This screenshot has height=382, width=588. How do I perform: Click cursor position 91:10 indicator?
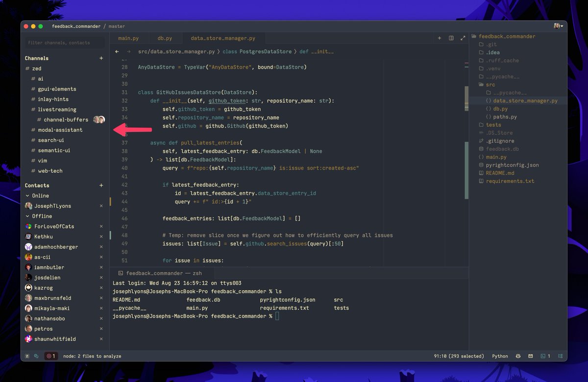point(459,356)
